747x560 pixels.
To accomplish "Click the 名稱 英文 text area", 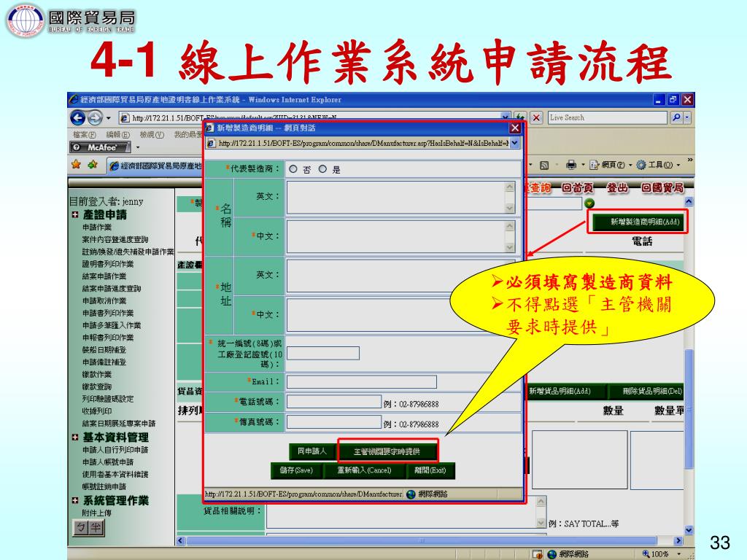I will (x=396, y=197).
